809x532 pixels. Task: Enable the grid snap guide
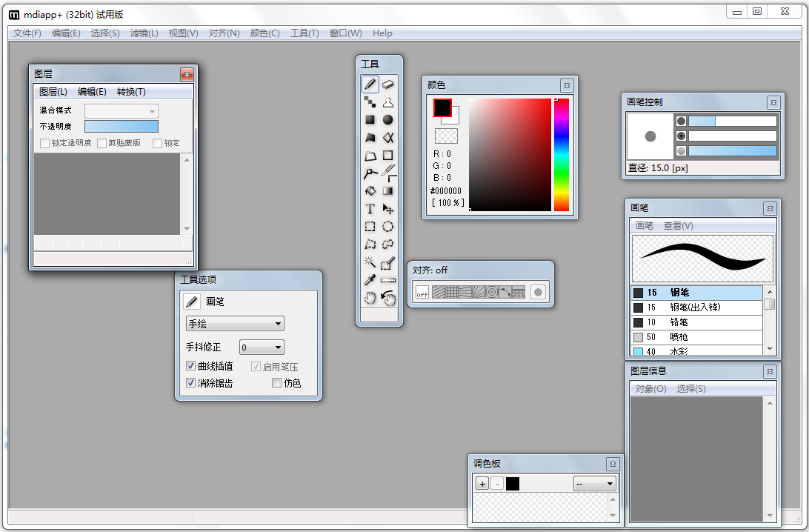[451, 293]
